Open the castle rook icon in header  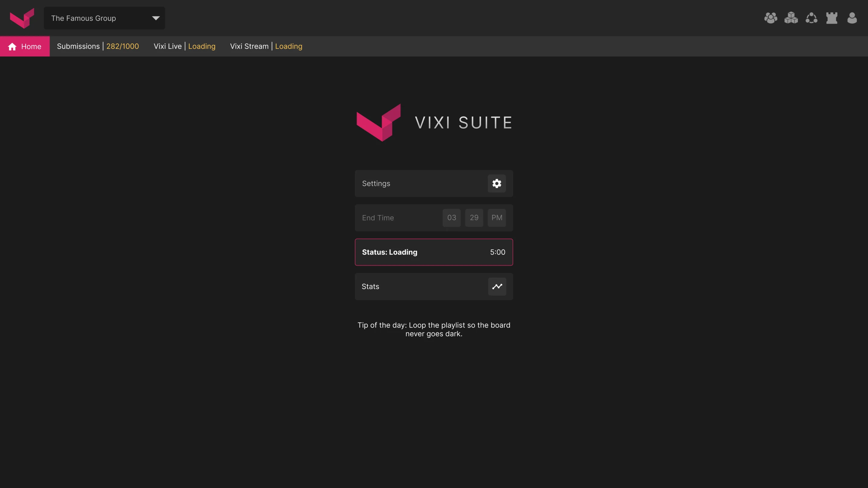tap(832, 18)
